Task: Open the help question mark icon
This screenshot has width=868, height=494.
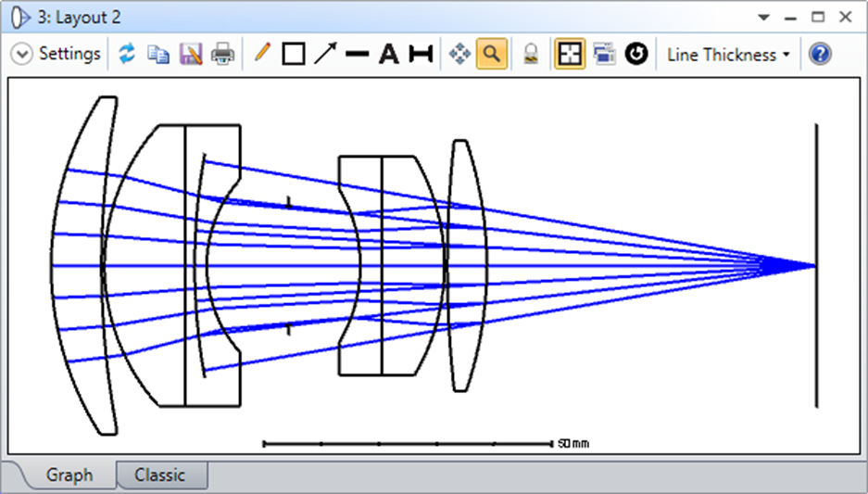Action: click(x=820, y=55)
